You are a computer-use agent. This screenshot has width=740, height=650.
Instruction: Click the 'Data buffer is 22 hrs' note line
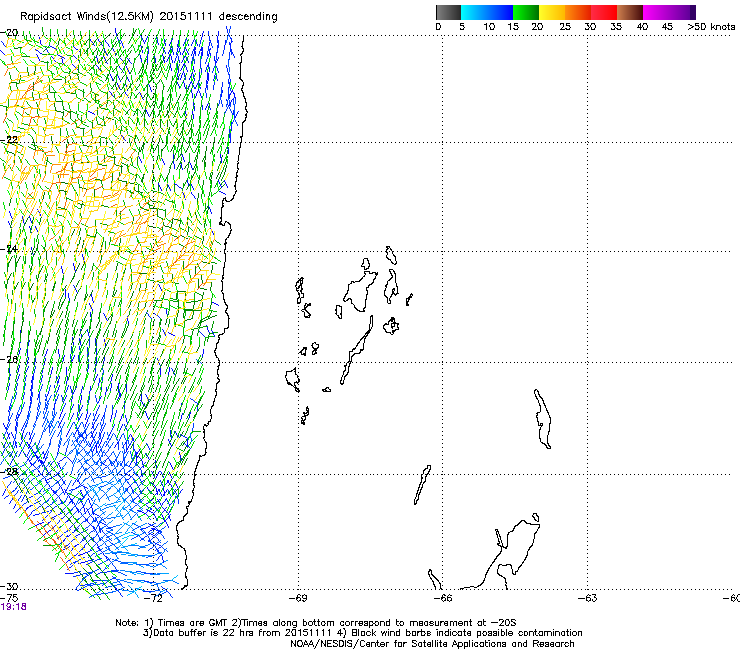362,633
